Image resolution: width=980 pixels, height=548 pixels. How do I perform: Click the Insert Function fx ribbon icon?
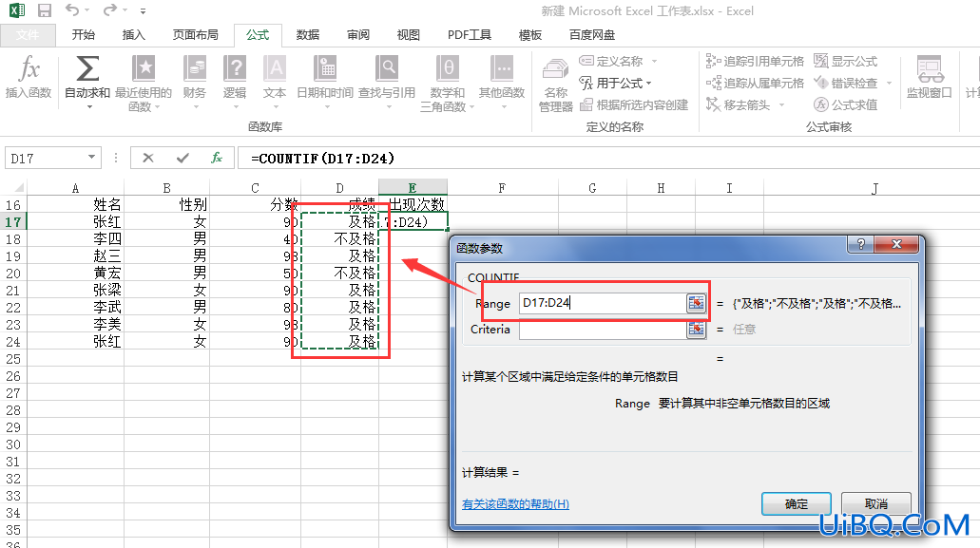click(29, 69)
